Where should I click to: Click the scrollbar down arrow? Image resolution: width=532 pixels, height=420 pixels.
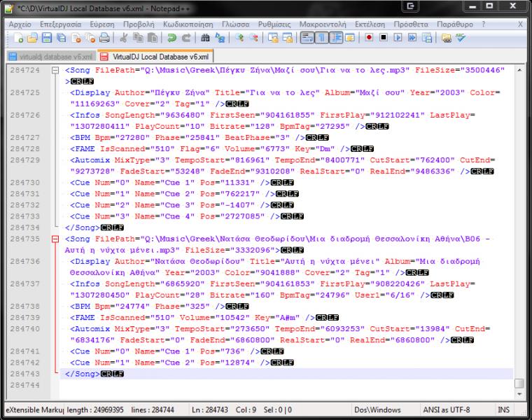coord(519,394)
